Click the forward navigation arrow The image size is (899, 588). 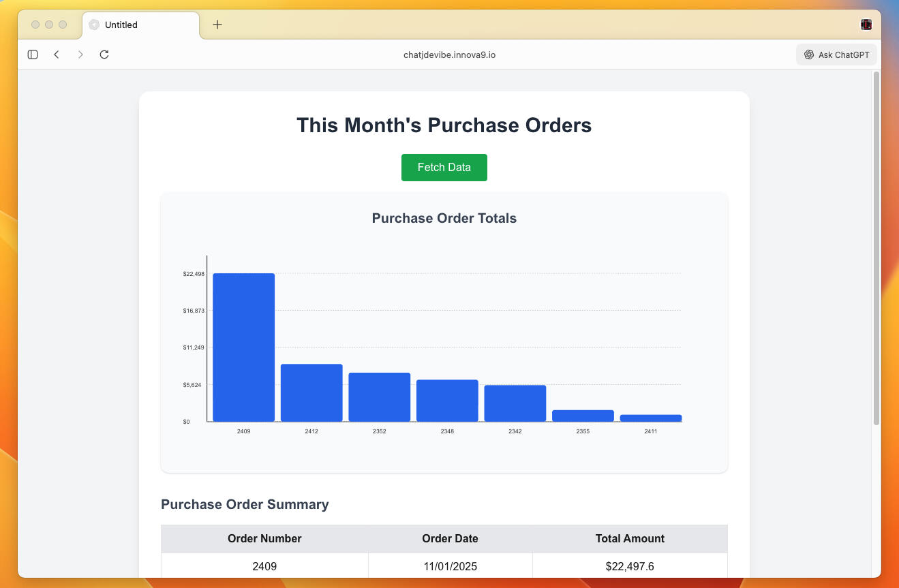[80, 55]
